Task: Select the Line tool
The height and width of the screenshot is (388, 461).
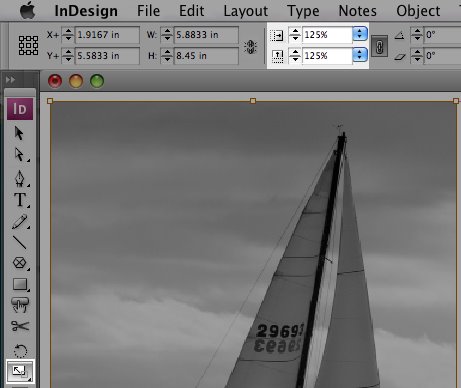Action: [x=19, y=242]
